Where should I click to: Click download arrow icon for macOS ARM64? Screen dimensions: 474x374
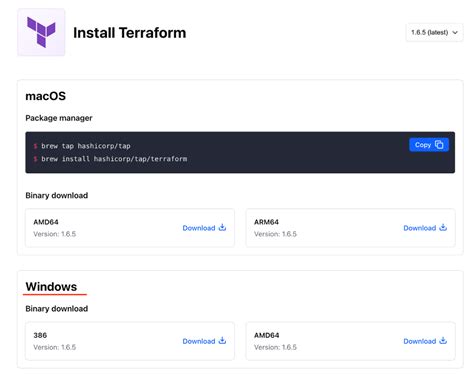[x=443, y=228]
